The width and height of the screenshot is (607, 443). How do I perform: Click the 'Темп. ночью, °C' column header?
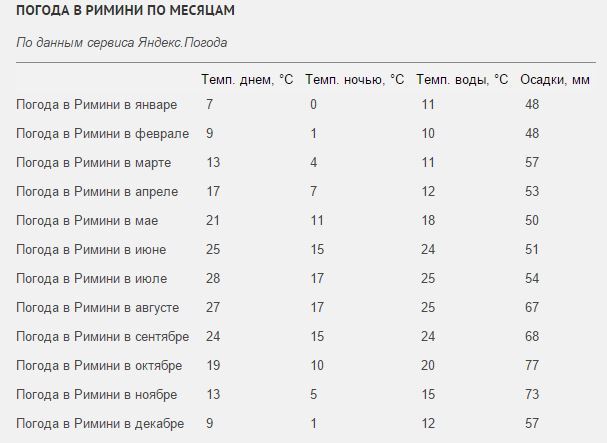tap(354, 79)
